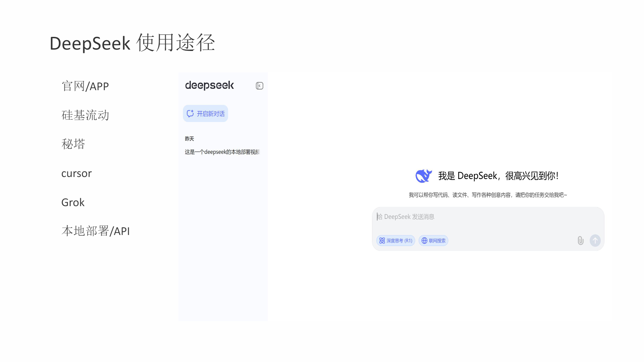Select the Grok list item
644x362 pixels.
tap(73, 202)
